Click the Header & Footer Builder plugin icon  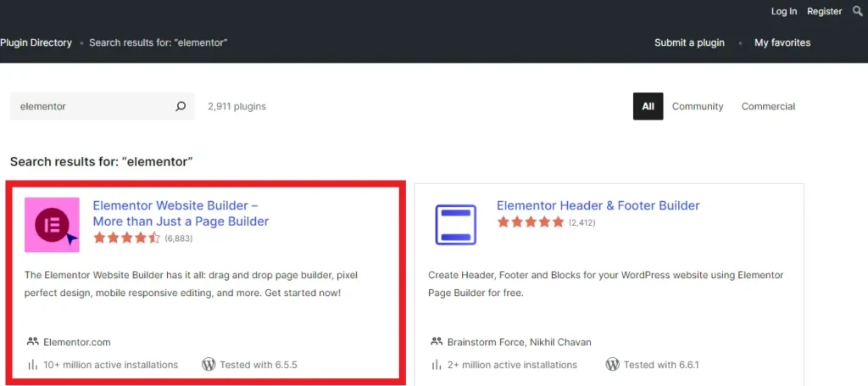tap(455, 225)
